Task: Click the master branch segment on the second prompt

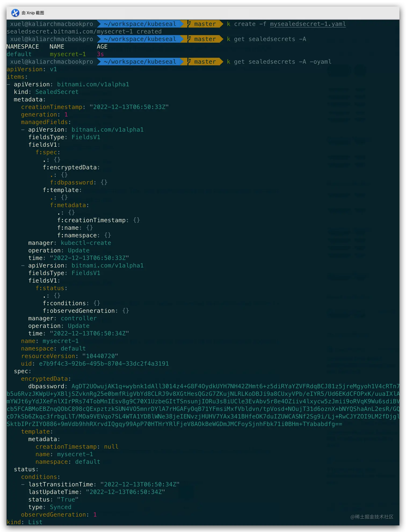Action: click(205, 39)
